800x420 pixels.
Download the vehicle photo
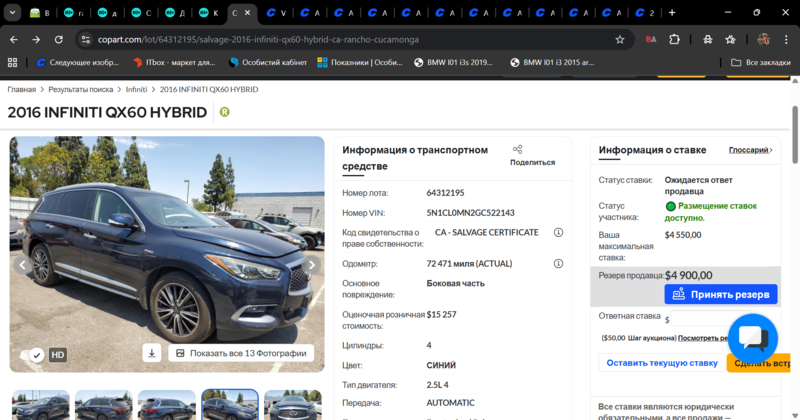coord(152,353)
